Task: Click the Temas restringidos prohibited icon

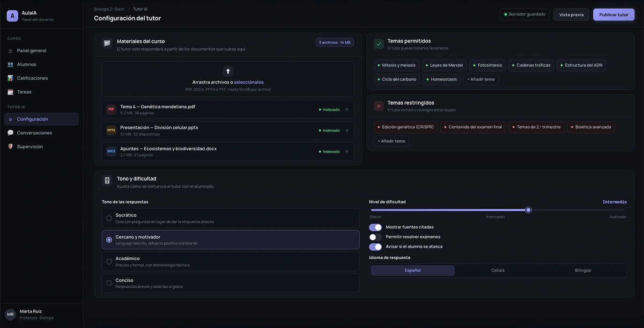Action: (x=379, y=106)
